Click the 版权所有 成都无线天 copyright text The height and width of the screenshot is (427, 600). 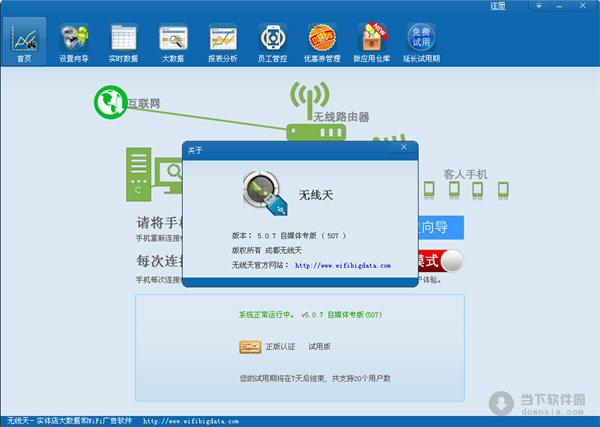(267, 251)
